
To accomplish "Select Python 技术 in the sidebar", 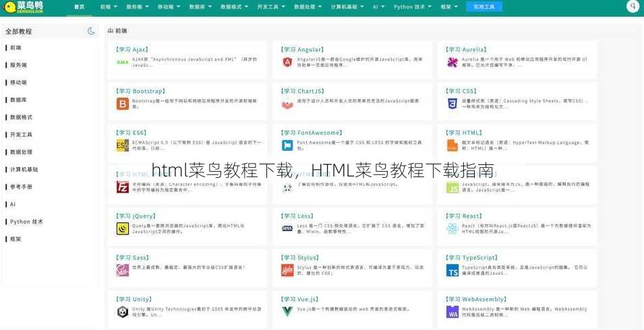I will click(26, 222).
